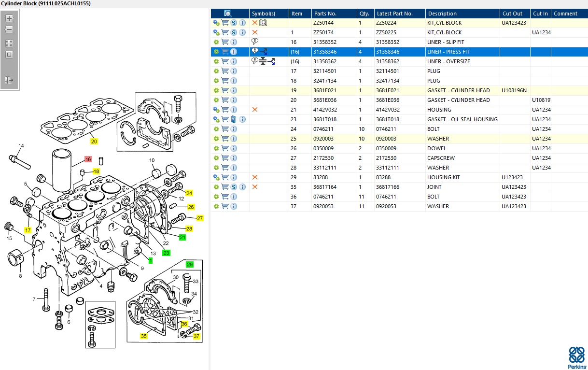Sort by Item column header
Viewport: 588px width, 370px height.
(x=300, y=14)
